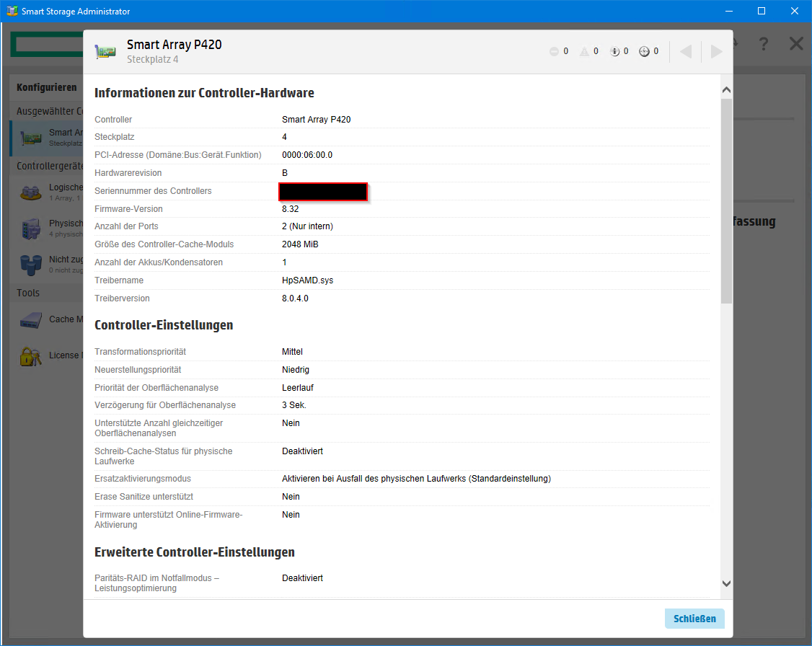
Task: Click Schreib-Cache-Status value Deaktiviert
Action: pos(302,451)
